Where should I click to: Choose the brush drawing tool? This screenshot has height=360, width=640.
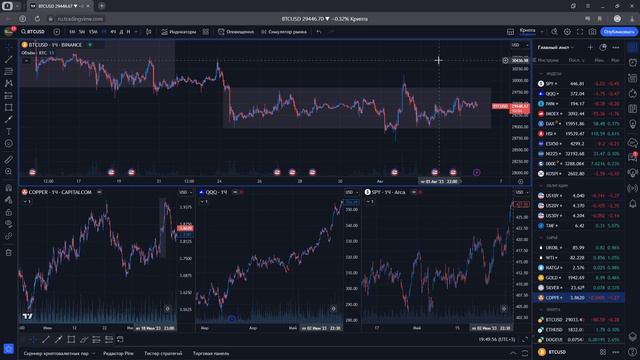(9, 119)
